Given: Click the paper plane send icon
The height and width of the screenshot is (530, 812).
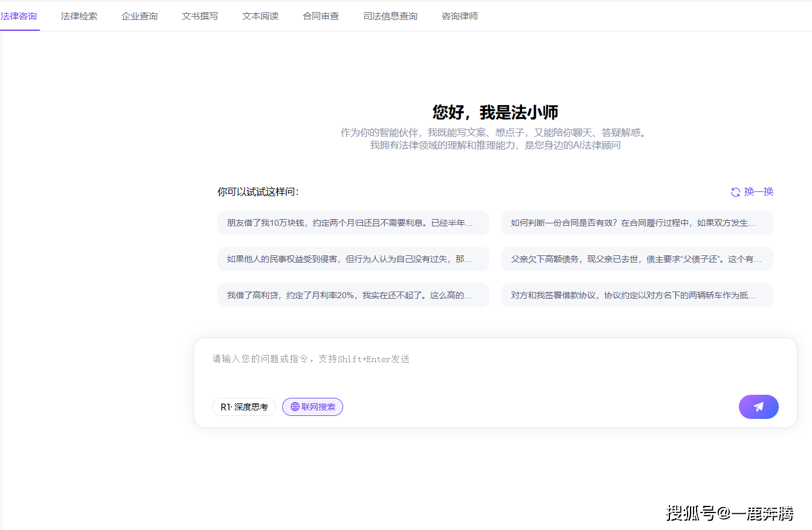Looking at the screenshot, I should [x=758, y=407].
